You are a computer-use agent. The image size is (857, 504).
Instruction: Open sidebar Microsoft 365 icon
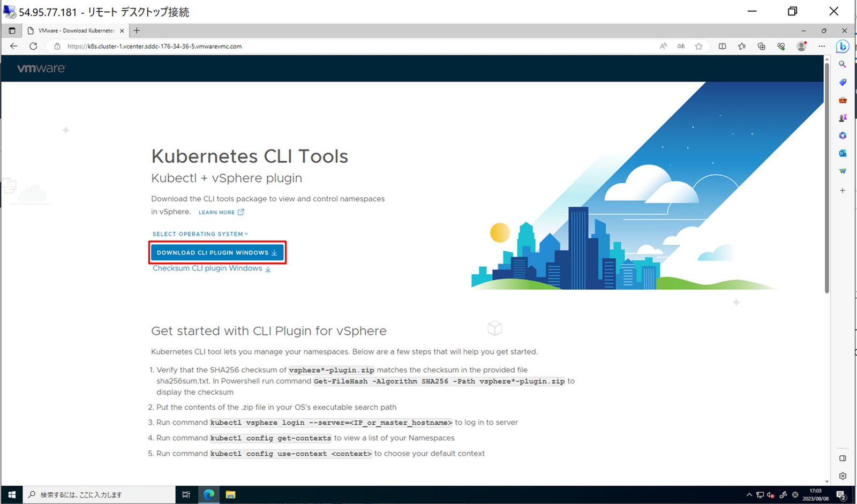click(x=843, y=136)
